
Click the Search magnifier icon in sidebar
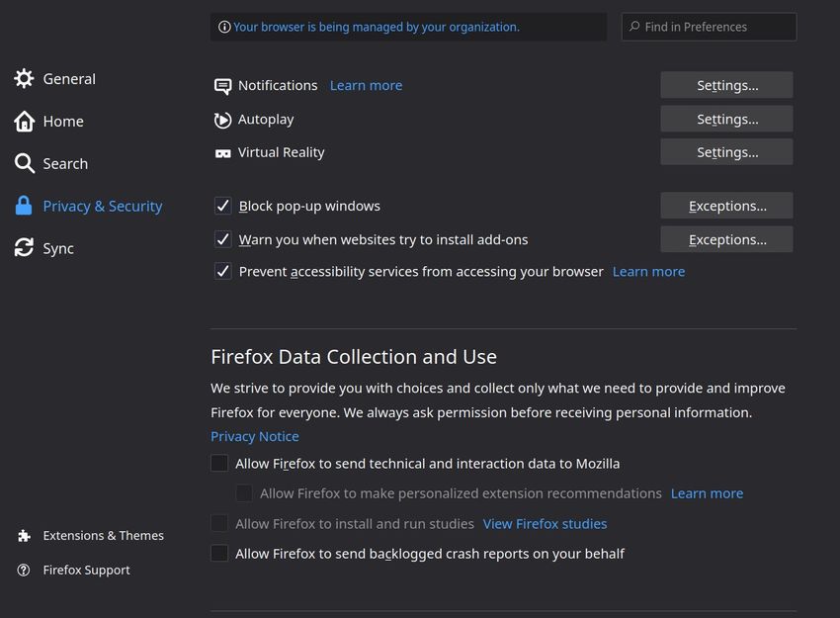pyautogui.click(x=24, y=163)
